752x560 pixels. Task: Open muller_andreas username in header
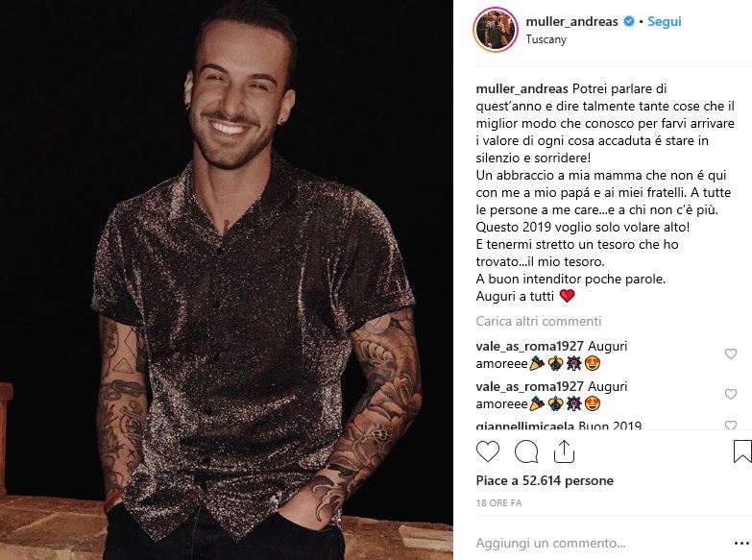pos(571,21)
